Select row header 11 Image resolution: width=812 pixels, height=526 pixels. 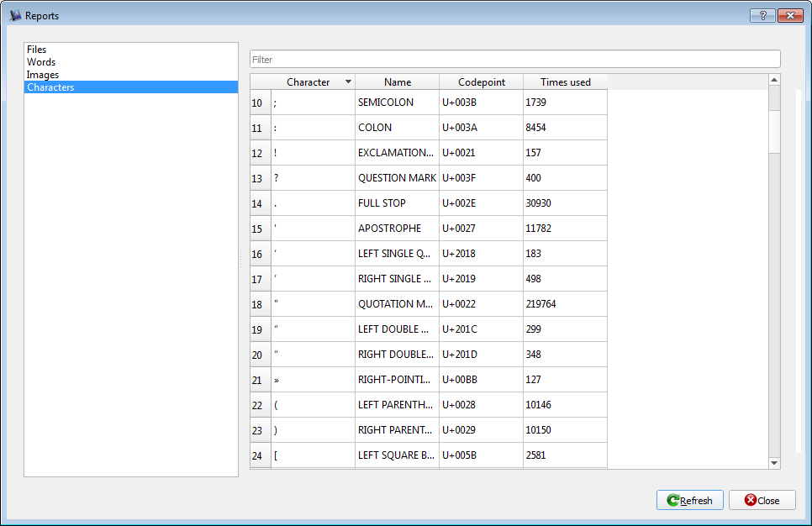[x=261, y=128]
